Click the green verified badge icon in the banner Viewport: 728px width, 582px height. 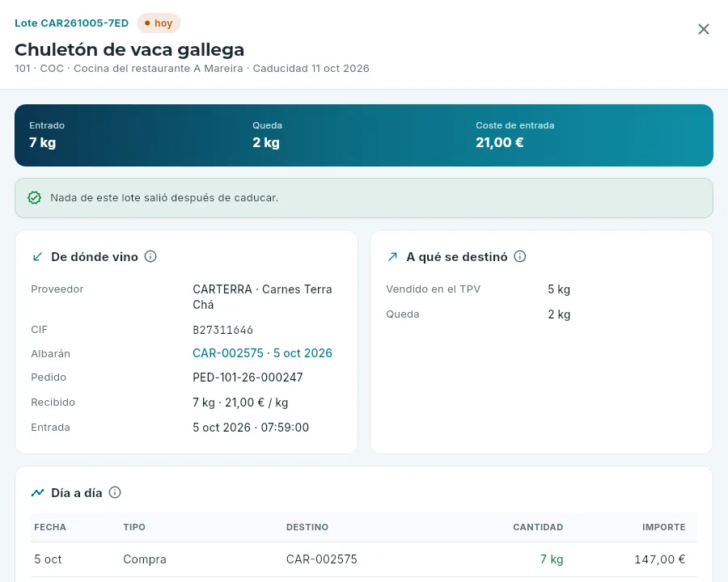point(34,198)
